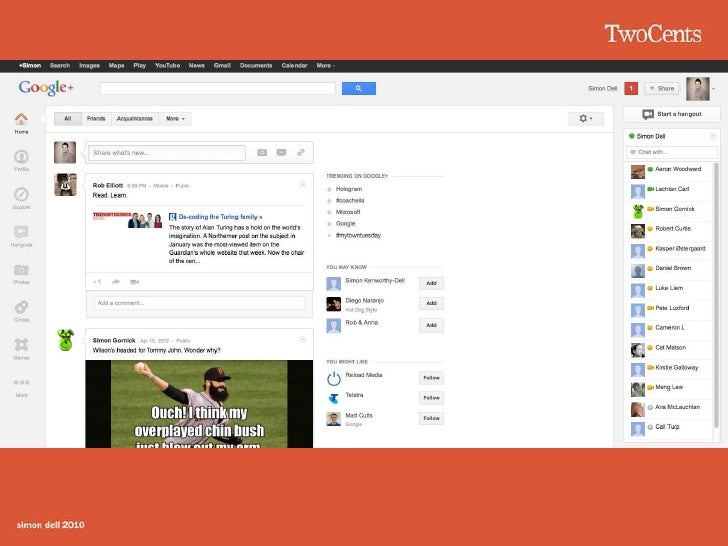Open account arrow next to profile photo
Image resolution: width=728 pixels, height=546 pixels.
click(x=714, y=89)
